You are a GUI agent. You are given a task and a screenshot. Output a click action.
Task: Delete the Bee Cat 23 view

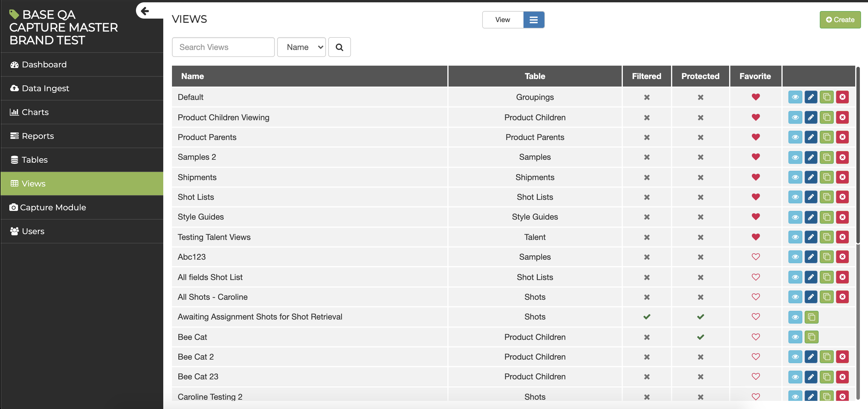tap(842, 377)
